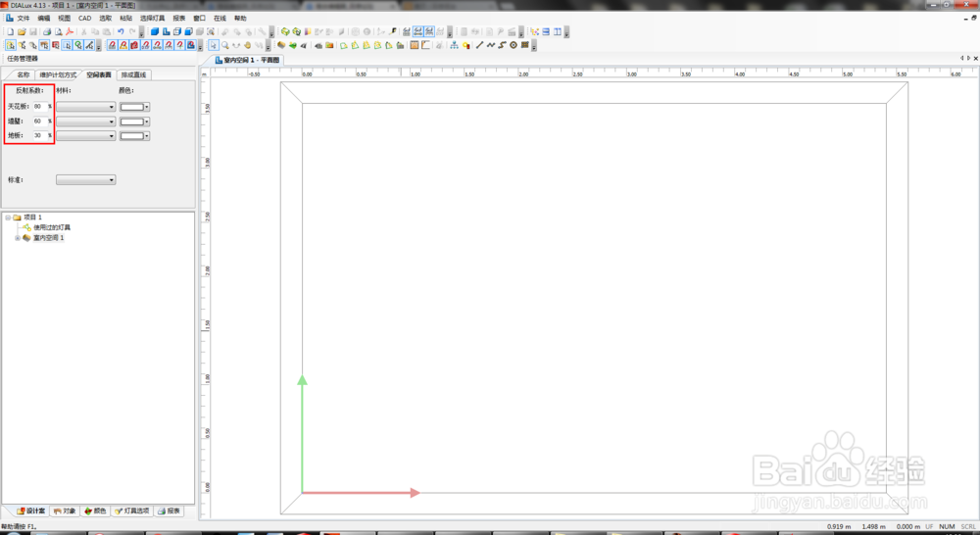Click the wall (墙壁) color swatch
The image size is (980, 535).
click(132, 122)
